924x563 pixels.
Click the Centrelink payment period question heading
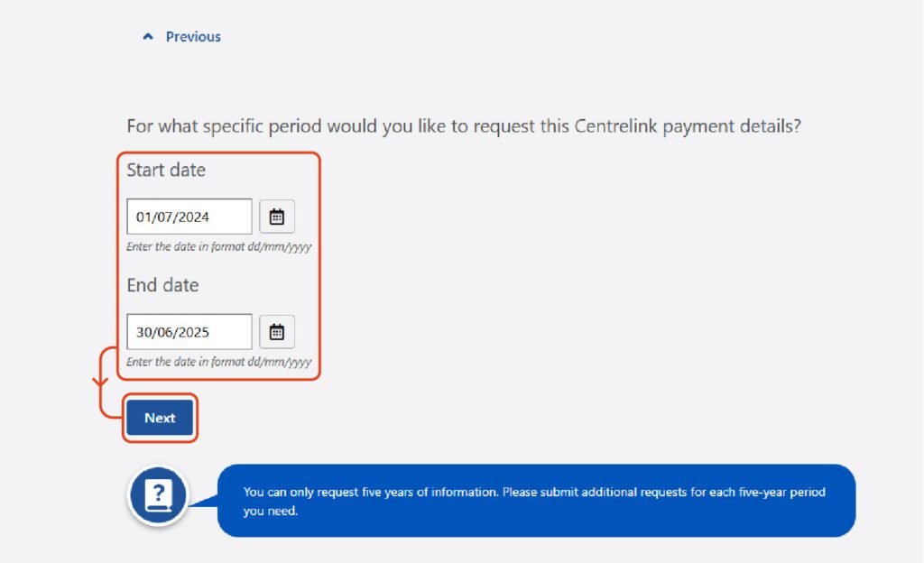click(x=464, y=126)
